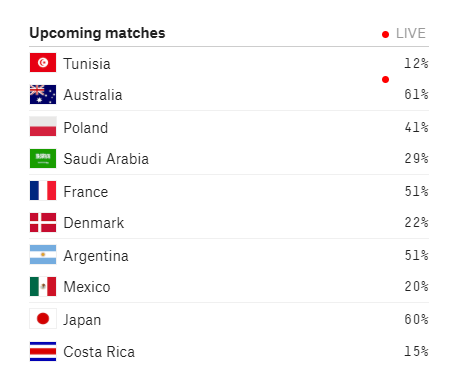Open the Costa Rica team name
The image size is (457, 378).
point(99,352)
